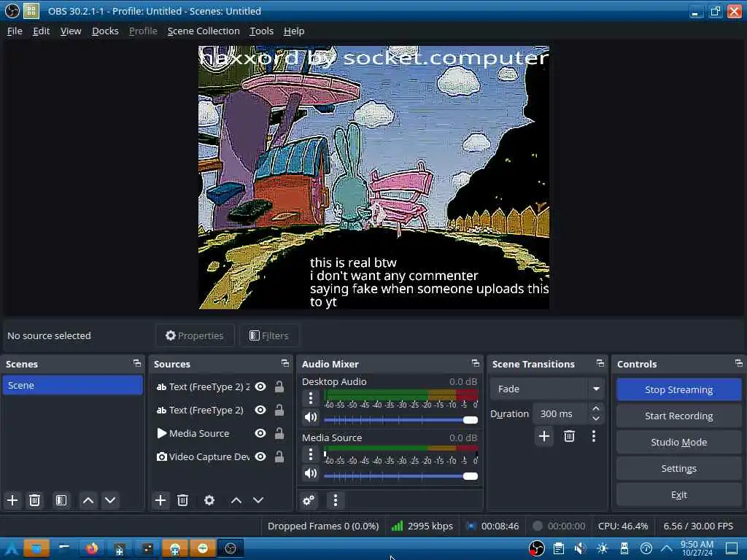Open scene filters icon in Scenes panel
The width and height of the screenshot is (747, 560).
pos(61,500)
